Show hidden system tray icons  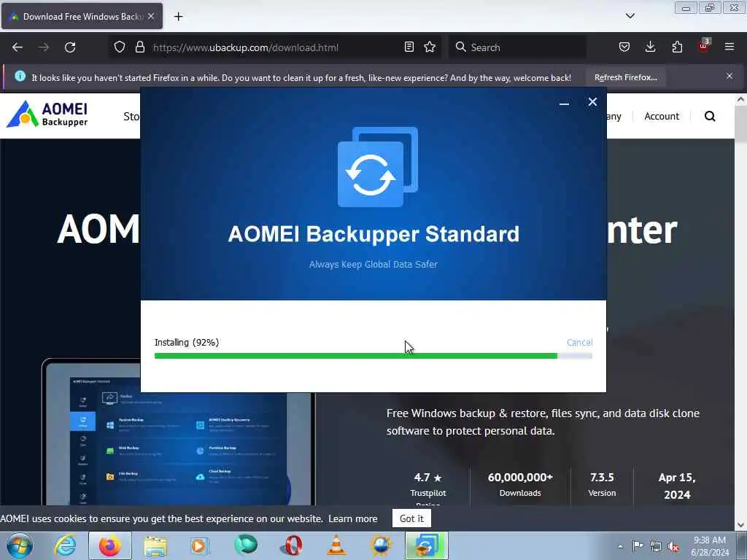point(620,546)
